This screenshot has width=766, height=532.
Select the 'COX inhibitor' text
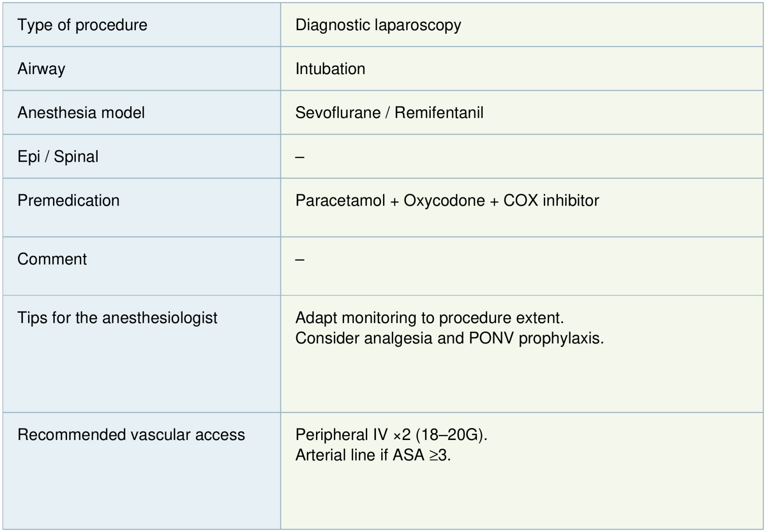[551, 200]
